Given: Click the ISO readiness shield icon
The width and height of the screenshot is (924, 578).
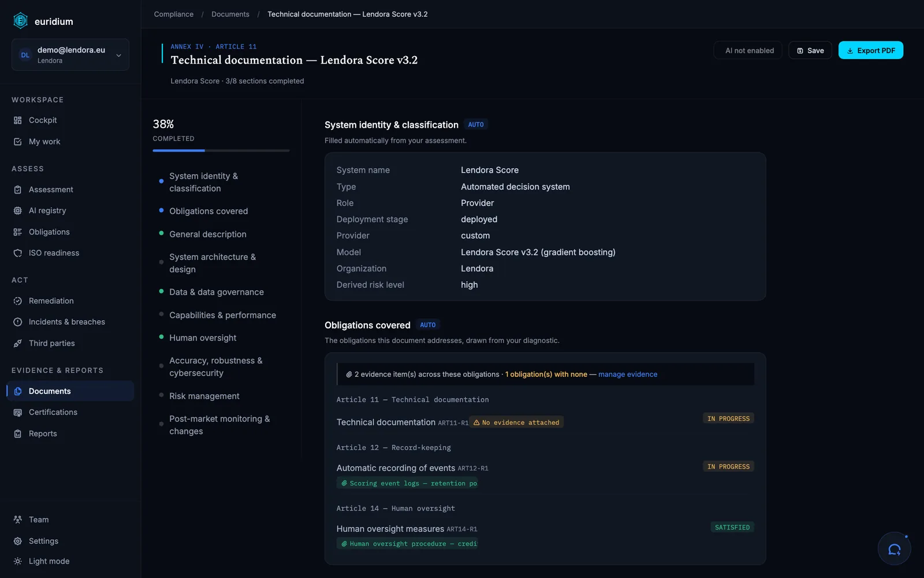Looking at the screenshot, I should 17,253.
